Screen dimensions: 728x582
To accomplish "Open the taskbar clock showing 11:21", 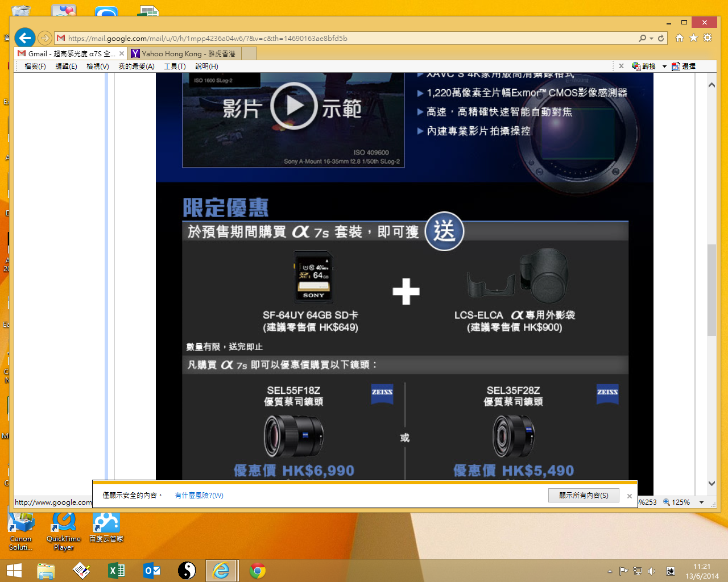I will click(702, 571).
